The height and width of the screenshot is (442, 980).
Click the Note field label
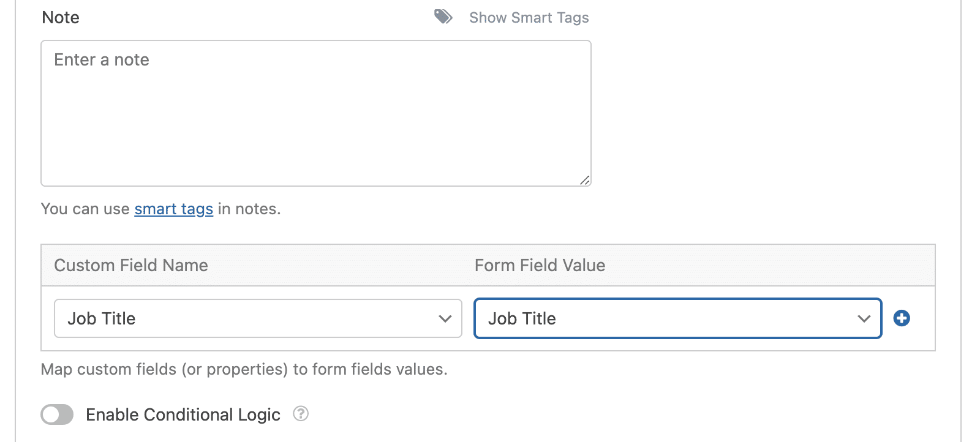61,18
